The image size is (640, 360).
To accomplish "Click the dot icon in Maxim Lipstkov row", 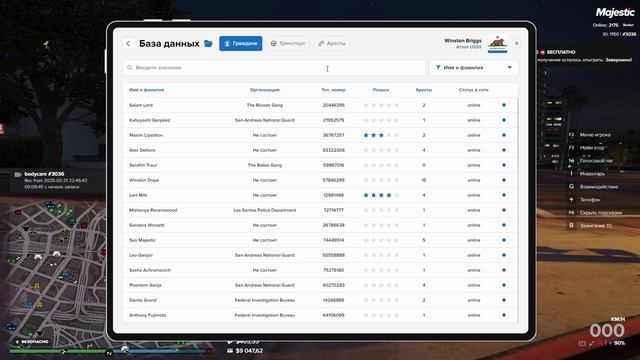I will [x=504, y=135].
